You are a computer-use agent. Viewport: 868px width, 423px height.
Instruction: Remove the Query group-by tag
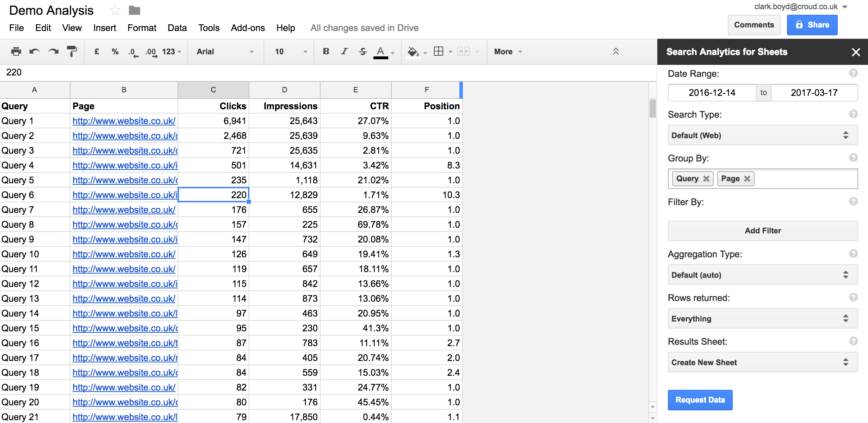tap(706, 179)
